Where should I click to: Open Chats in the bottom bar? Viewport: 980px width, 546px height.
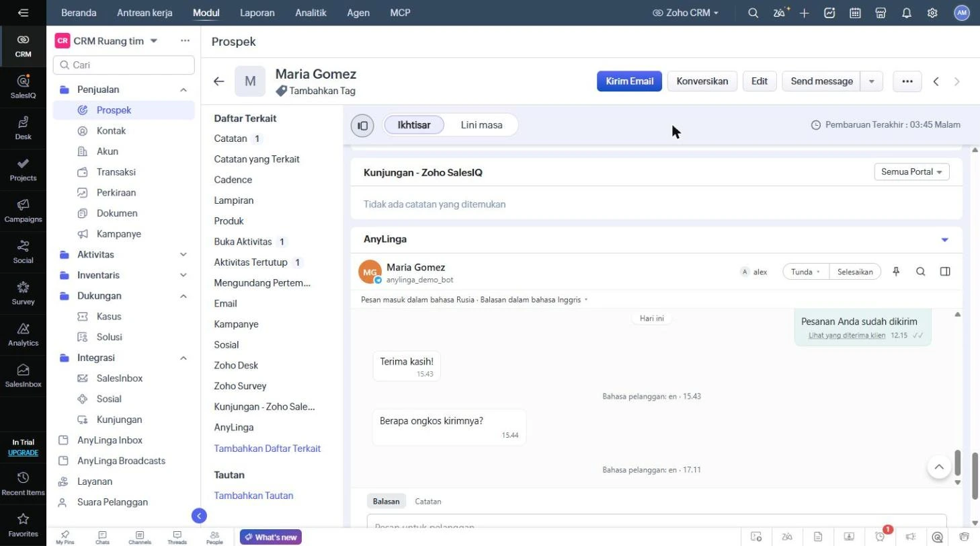[x=102, y=537]
